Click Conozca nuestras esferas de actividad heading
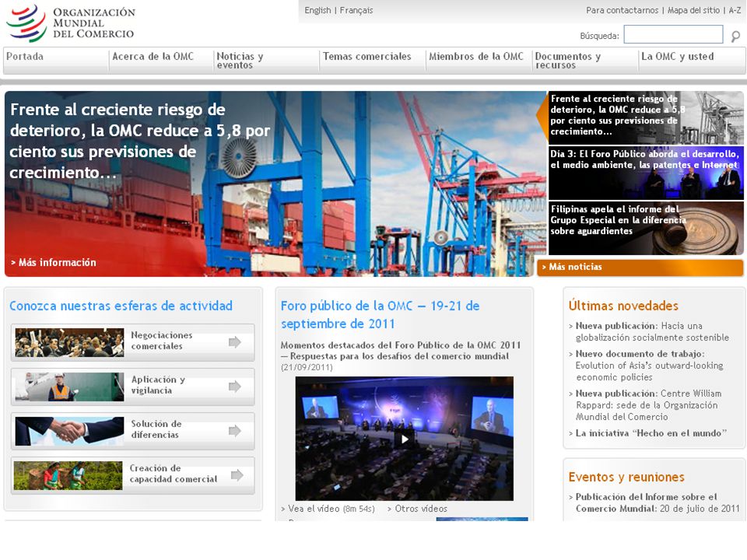This screenshot has height=560, width=747. (121, 306)
